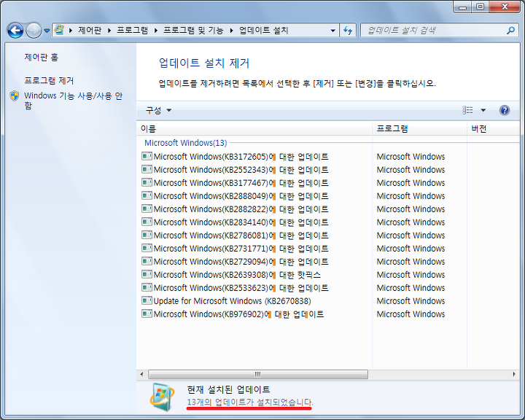Sort by 프로그램 column header
This screenshot has height=420, width=525.
tap(419, 129)
